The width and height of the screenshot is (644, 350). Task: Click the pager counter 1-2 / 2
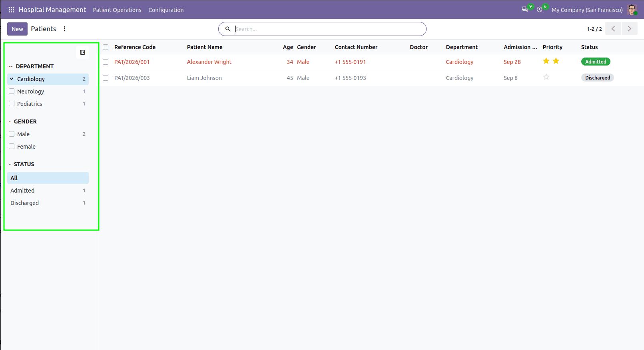point(594,29)
